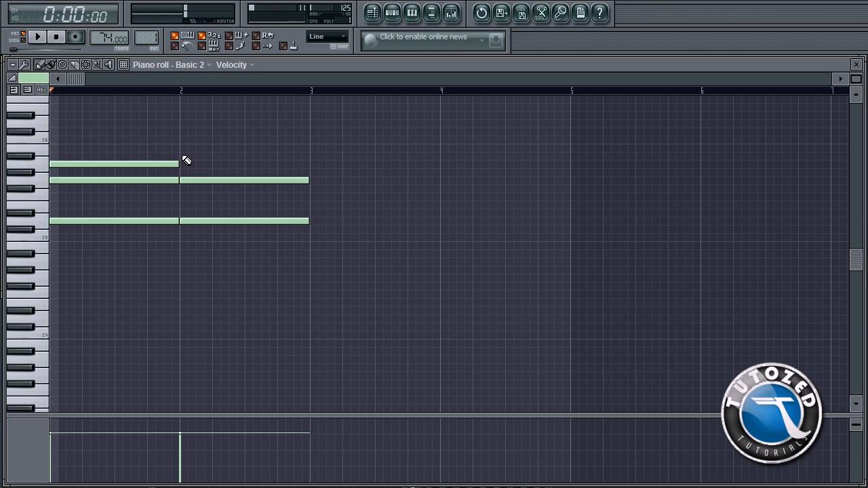The height and width of the screenshot is (488, 868).
Task: Select the Delete tool
Action: pyautogui.click(x=62, y=64)
